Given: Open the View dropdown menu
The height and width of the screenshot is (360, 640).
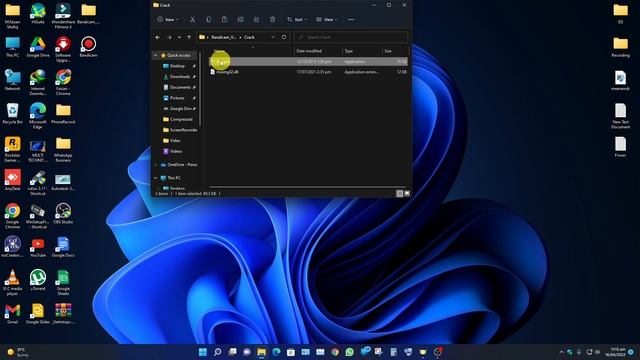Looking at the screenshot, I should [x=327, y=20].
